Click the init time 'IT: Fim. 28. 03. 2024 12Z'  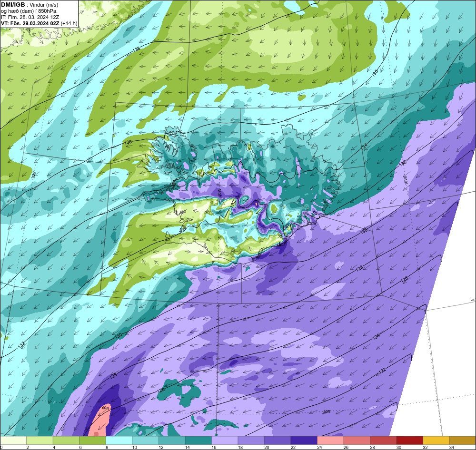[x=30, y=17]
